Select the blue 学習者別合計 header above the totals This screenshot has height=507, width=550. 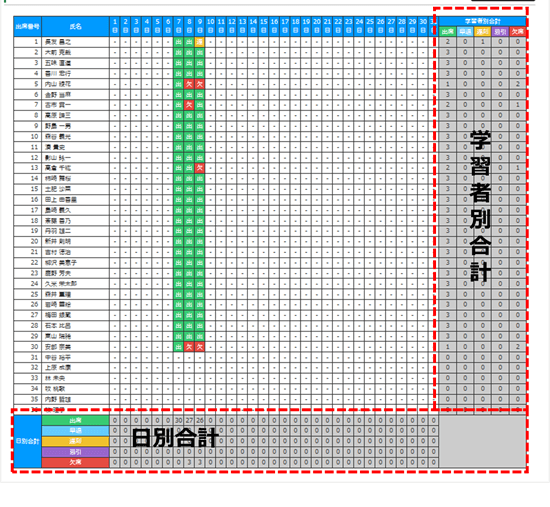(x=482, y=21)
